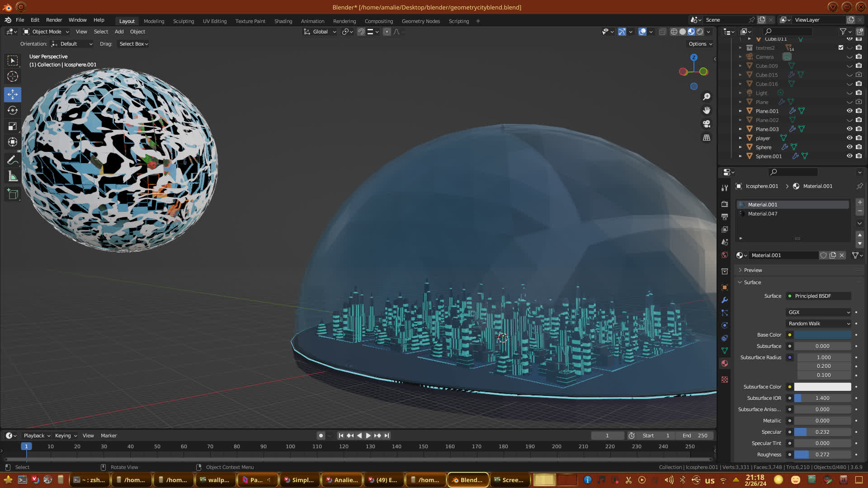Toggle the textres2 collection checkbox

(841, 47)
